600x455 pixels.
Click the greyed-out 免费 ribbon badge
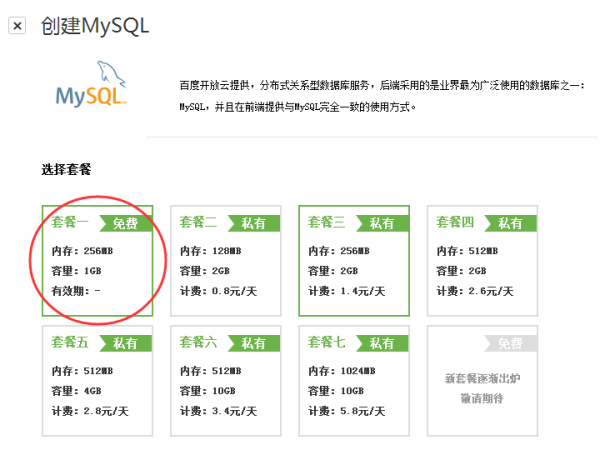(x=510, y=343)
